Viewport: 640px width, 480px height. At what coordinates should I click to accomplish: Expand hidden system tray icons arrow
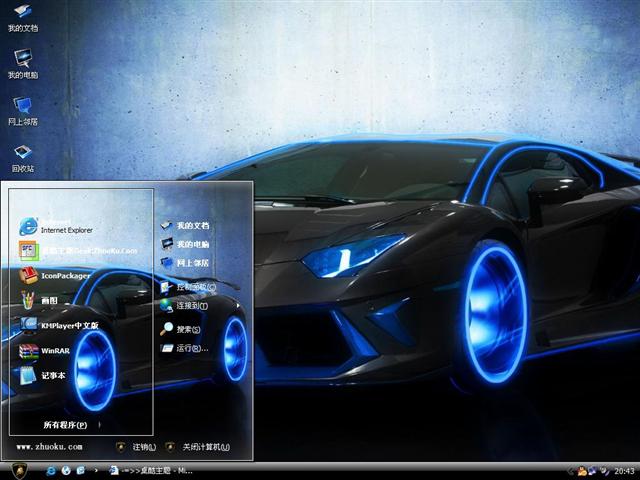[x=571, y=471]
